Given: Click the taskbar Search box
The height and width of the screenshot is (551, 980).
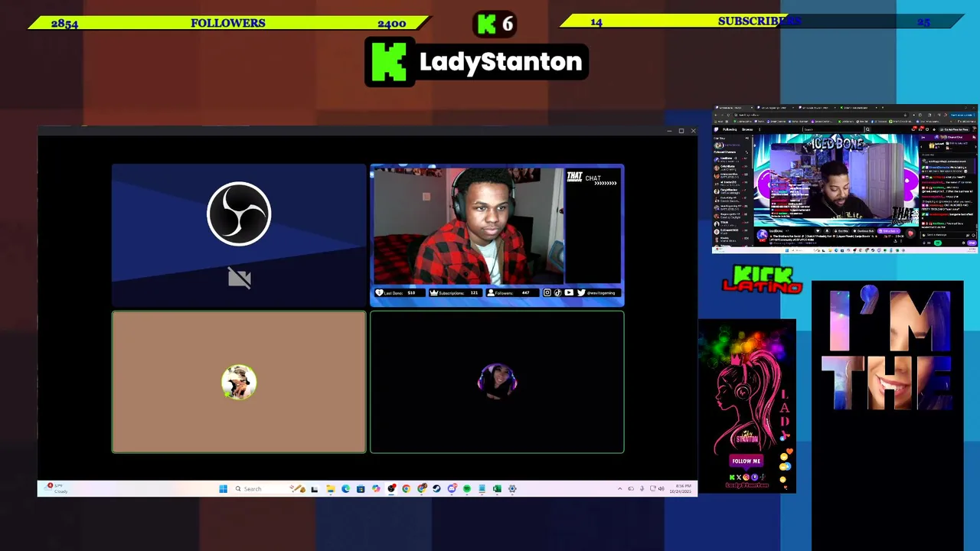Looking at the screenshot, I should 269,488.
